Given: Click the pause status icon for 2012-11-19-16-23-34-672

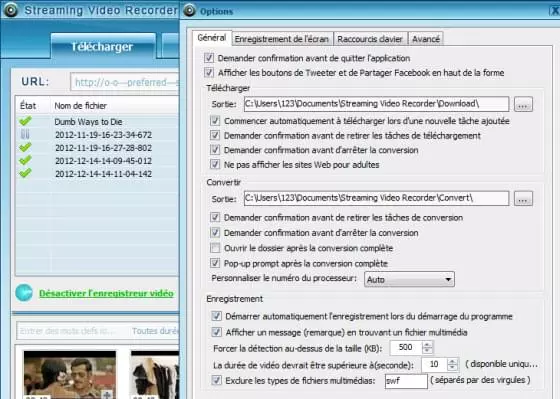Looking at the screenshot, I should coord(25,134).
